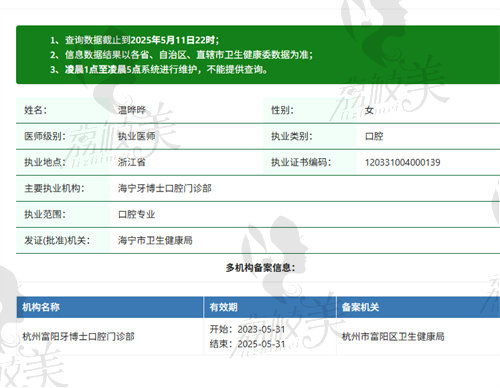Select the value 执业医师
This screenshot has height=388, width=500.
pos(136,136)
